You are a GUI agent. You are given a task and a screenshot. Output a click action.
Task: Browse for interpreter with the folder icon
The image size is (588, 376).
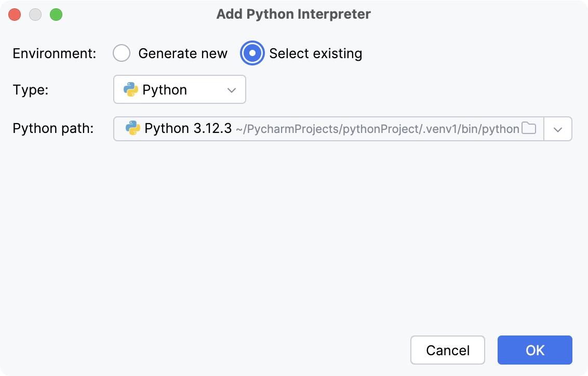pos(529,129)
